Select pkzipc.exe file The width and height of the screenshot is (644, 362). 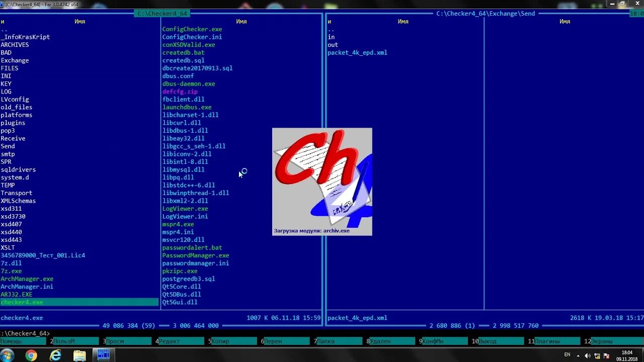coord(180,271)
